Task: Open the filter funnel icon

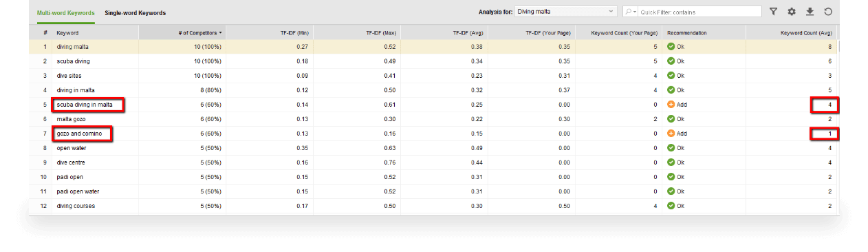Action: tap(774, 12)
